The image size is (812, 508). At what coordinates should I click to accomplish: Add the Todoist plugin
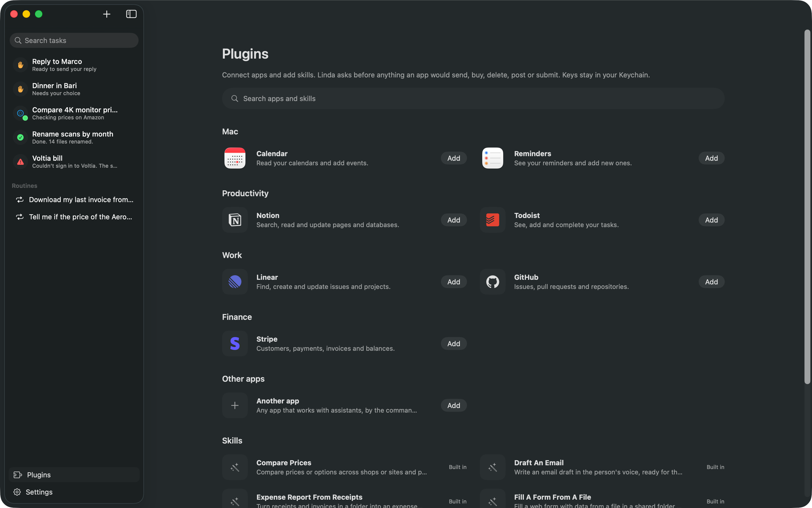[711, 220]
